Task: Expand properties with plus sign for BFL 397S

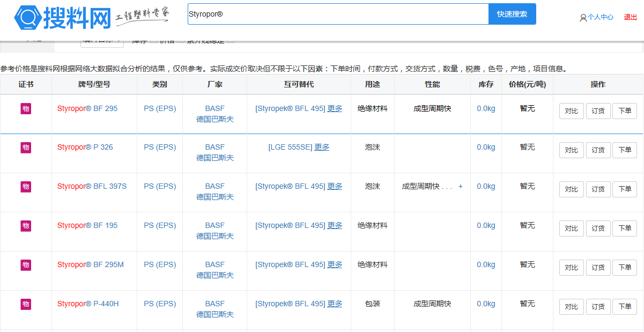Action: pos(460,187)
